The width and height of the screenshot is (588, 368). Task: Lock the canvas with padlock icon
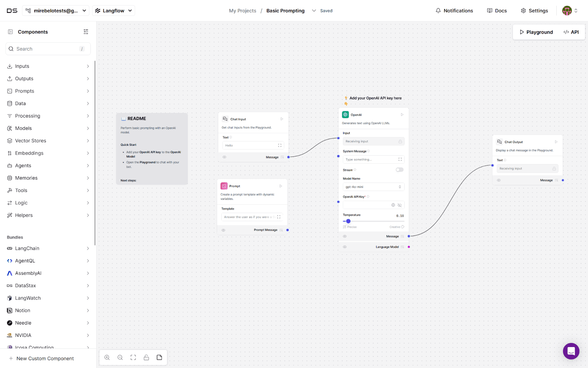[x=146, y=357]
